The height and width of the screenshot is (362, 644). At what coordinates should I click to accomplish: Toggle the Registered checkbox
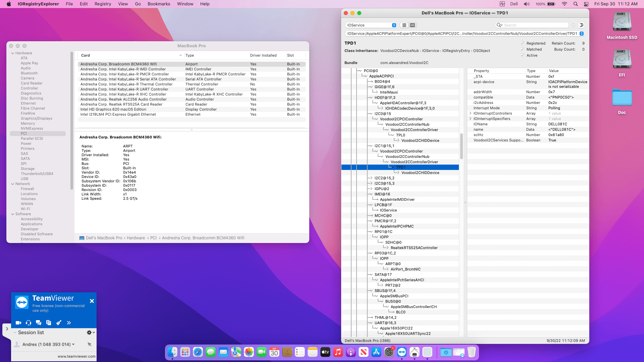coord(522,43)
